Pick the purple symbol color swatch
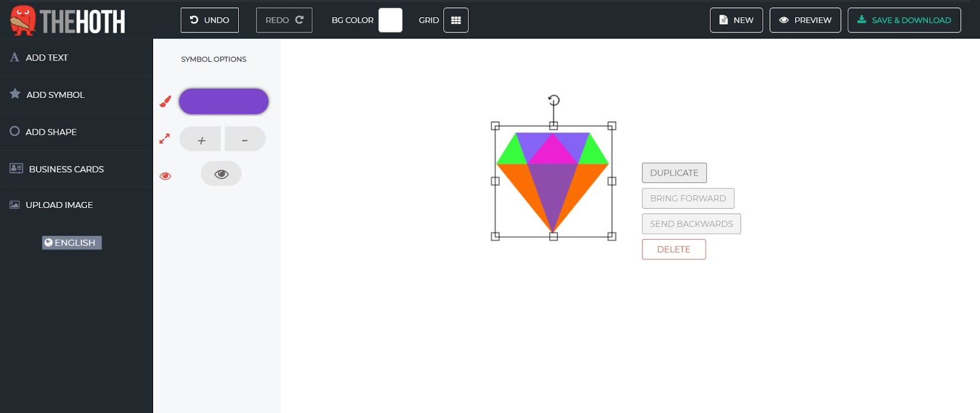 pos(224,102)
